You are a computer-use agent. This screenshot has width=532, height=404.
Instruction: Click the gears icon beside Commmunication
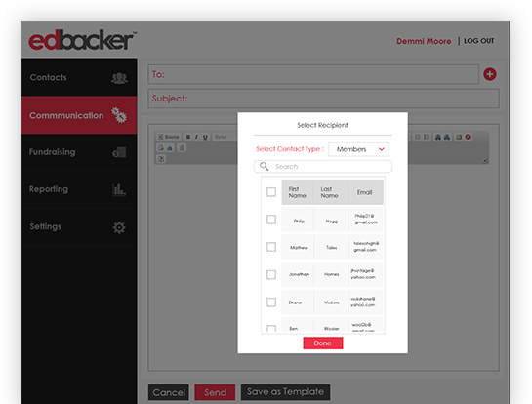119,115
